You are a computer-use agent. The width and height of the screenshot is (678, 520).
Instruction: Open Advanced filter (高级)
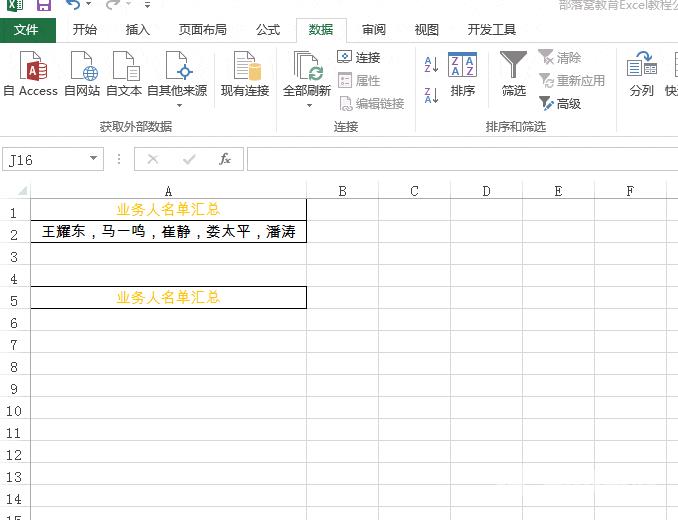point(560,103)
